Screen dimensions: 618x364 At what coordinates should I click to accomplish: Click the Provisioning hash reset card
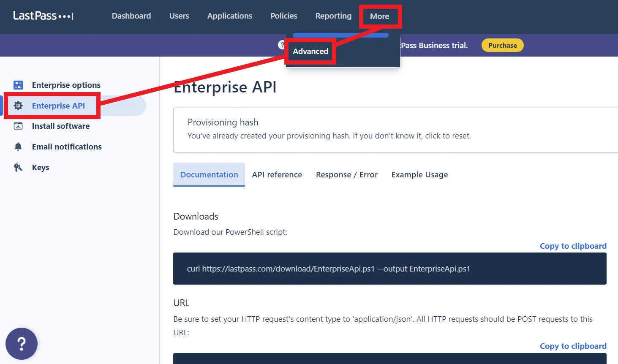[395, 130]
